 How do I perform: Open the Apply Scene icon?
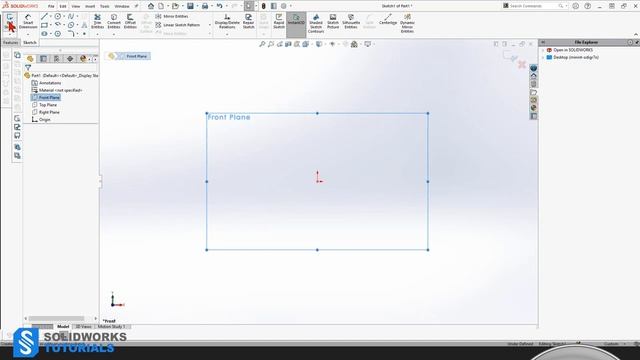354,44
